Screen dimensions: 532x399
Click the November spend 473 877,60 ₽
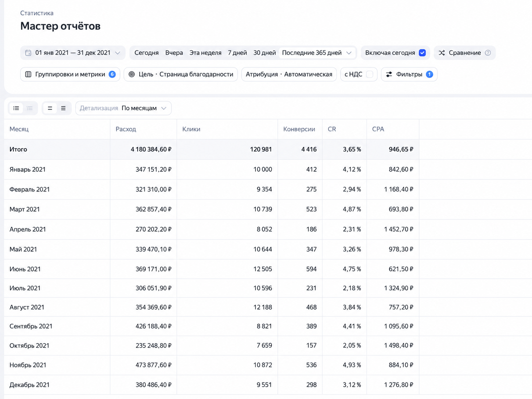point(153,365)
